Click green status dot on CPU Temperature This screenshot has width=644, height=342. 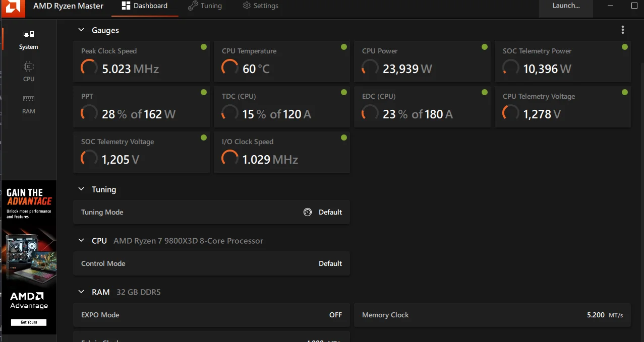point(344,47)
